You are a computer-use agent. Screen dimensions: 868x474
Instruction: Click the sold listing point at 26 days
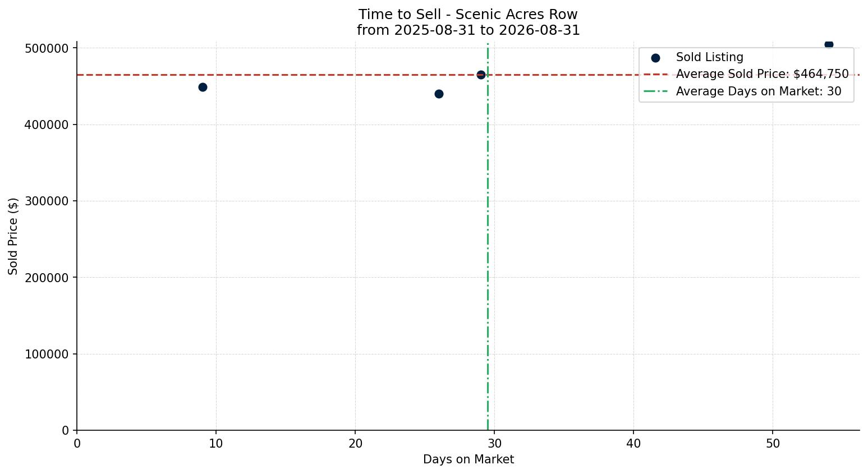click(439, 94)
